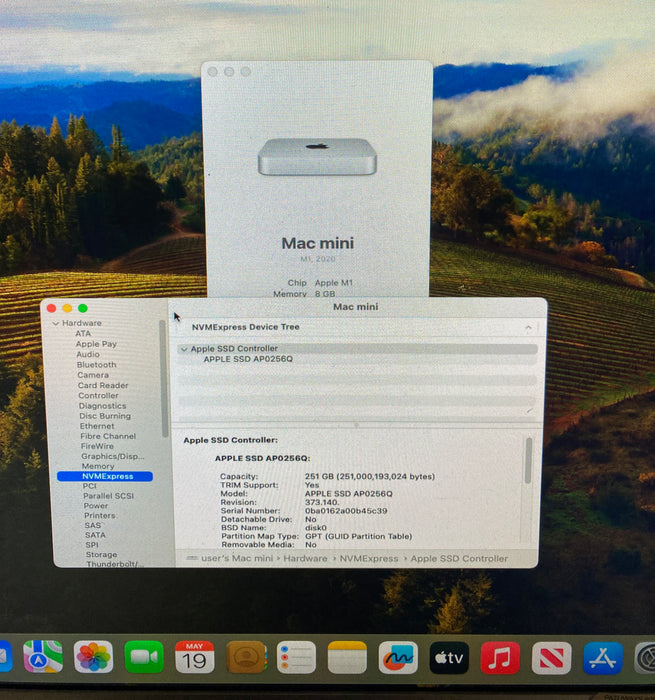The image size is (655, 700).
Task: Click user's Mac mini in the path bar
Action: (x=237, y=558)
